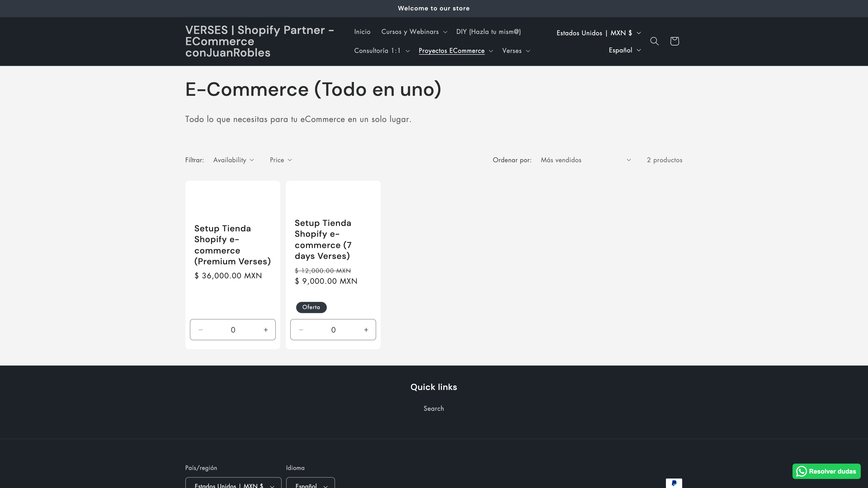The width and height of the screenshot is (868, 488).
Task: Open the DIY (Hazla tu mism@) page
Action: pyautogui.click(x=488, y=31)
